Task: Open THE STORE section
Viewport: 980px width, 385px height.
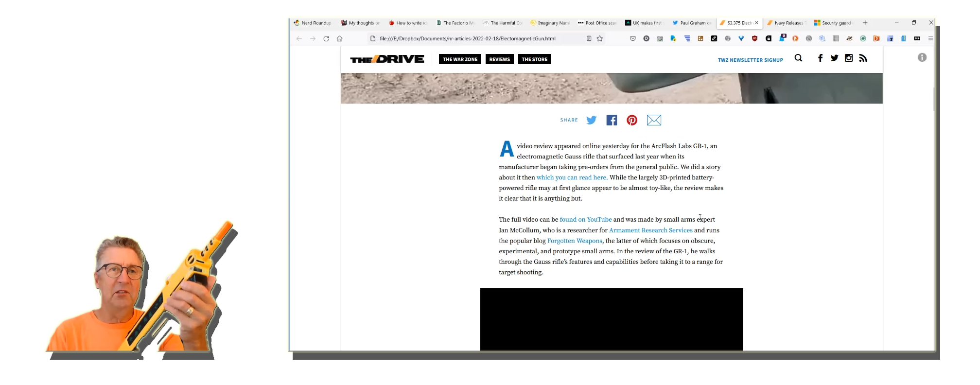Action: pos(535,59)
